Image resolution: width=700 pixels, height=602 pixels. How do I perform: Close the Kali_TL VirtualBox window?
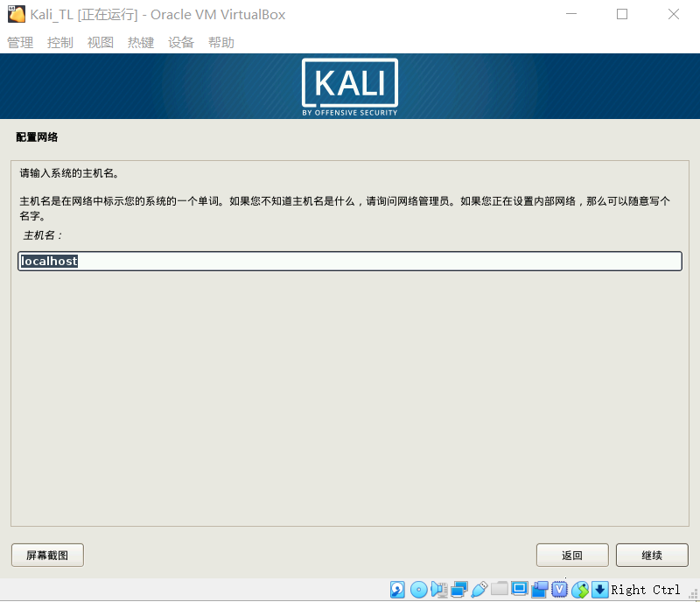(674, 14)
